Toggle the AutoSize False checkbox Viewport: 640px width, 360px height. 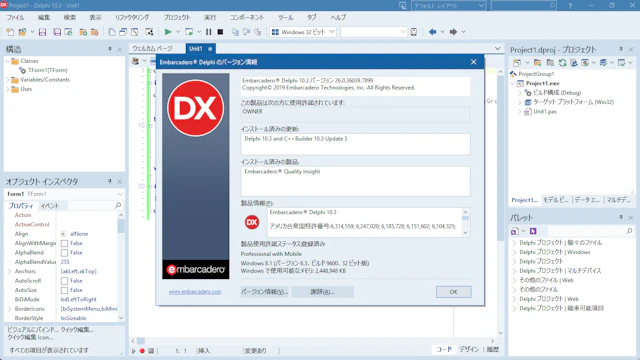64,290
